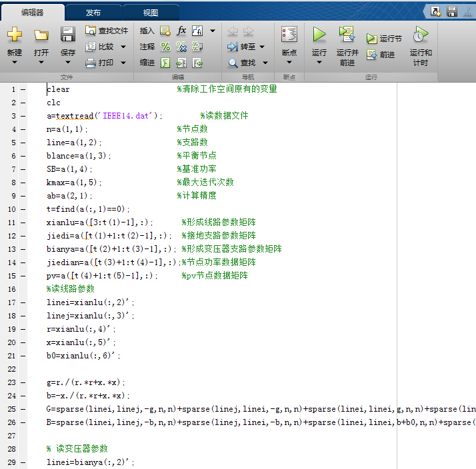The image size is (476, 469).
Task: Click the save icon in the title-bar quick access toolbar
Action: pos(452,11)
